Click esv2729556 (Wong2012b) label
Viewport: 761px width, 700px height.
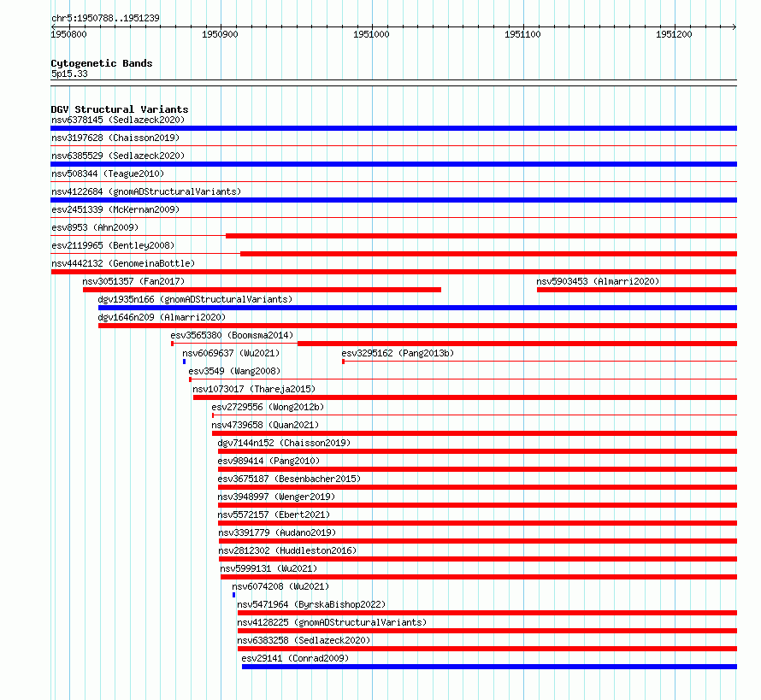(268, 407)
